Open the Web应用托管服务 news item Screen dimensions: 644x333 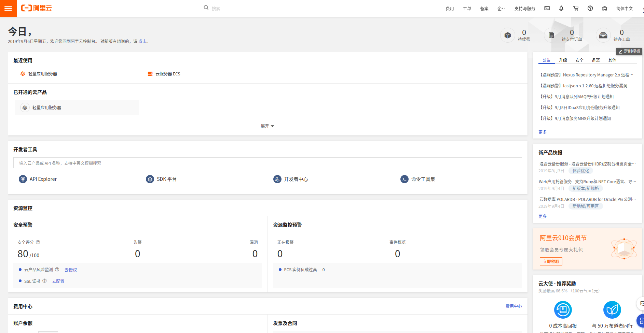pos(588,182)
